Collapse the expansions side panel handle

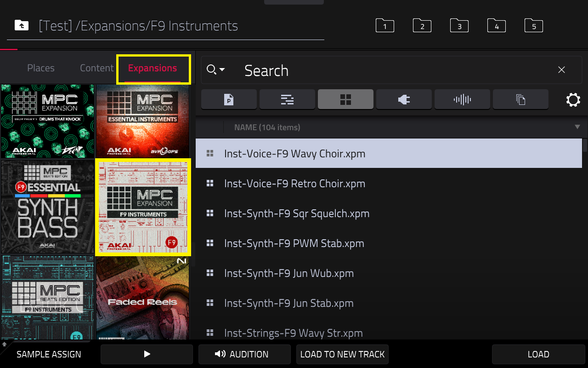193,254
